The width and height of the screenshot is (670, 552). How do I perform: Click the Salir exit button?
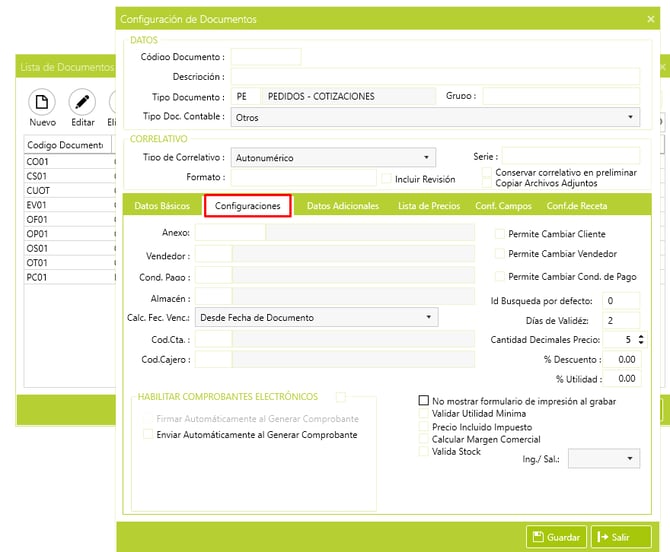point(620,537)
